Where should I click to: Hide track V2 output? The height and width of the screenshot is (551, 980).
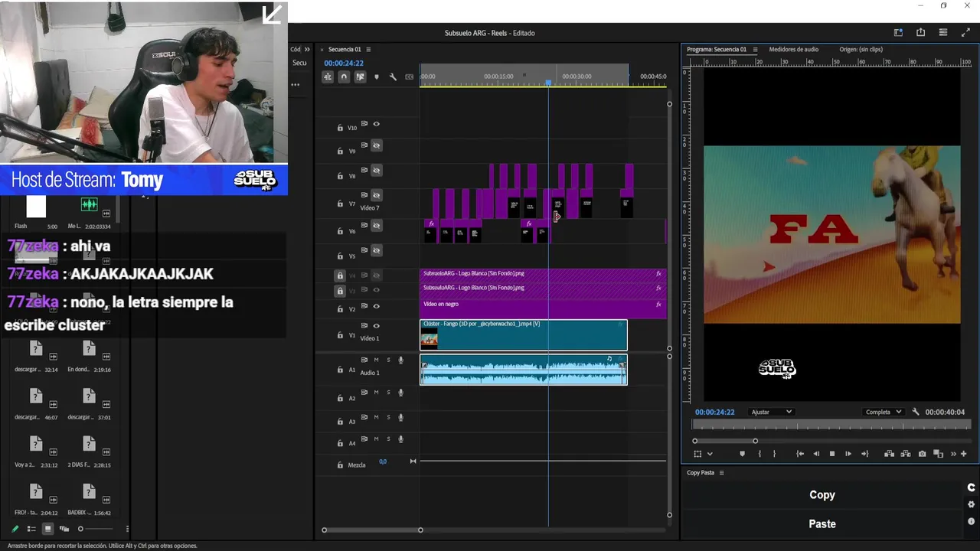point(376,306)
